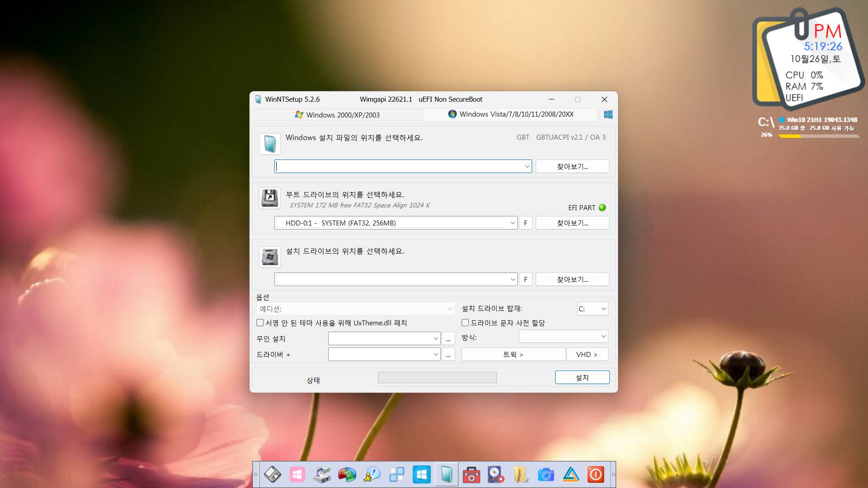Image resolution: width=868 pixels, height=488 pixels.
Task: Click the 설치 install button
Action: pos(582,377)
